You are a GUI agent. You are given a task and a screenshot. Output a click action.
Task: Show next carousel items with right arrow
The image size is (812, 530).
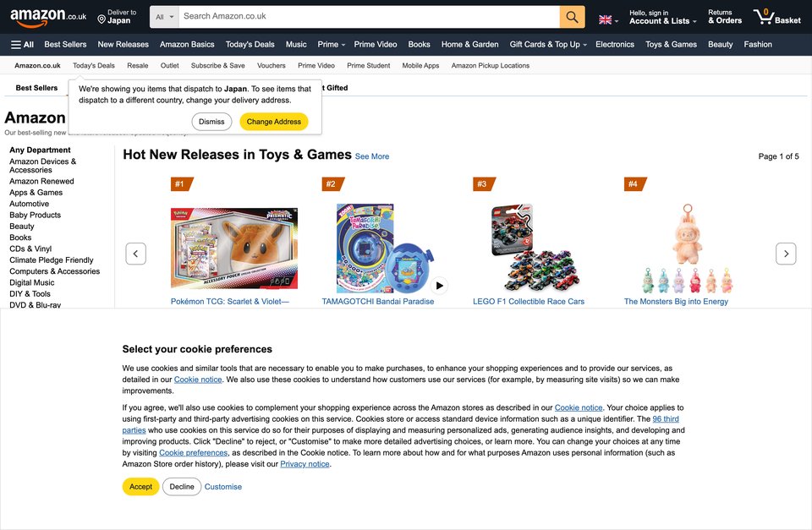tap(786, 254)
